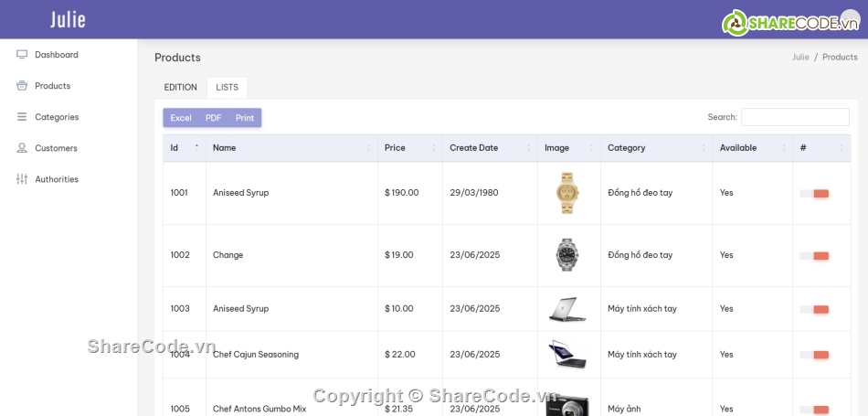Image resolution: width=868 pixels, height=416 pixels.
Task: Toggle the switch for product 1001
Action: coord(814,193)
